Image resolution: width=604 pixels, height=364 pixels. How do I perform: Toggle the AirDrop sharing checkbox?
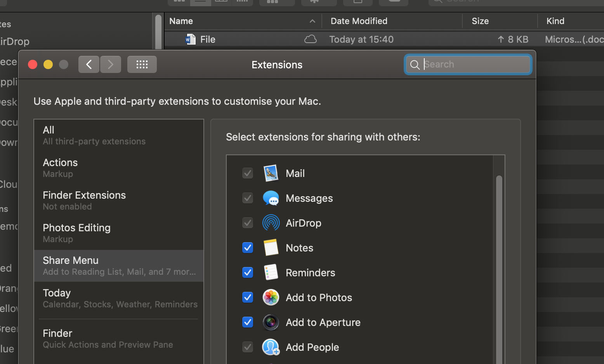(x=248, y=223)
